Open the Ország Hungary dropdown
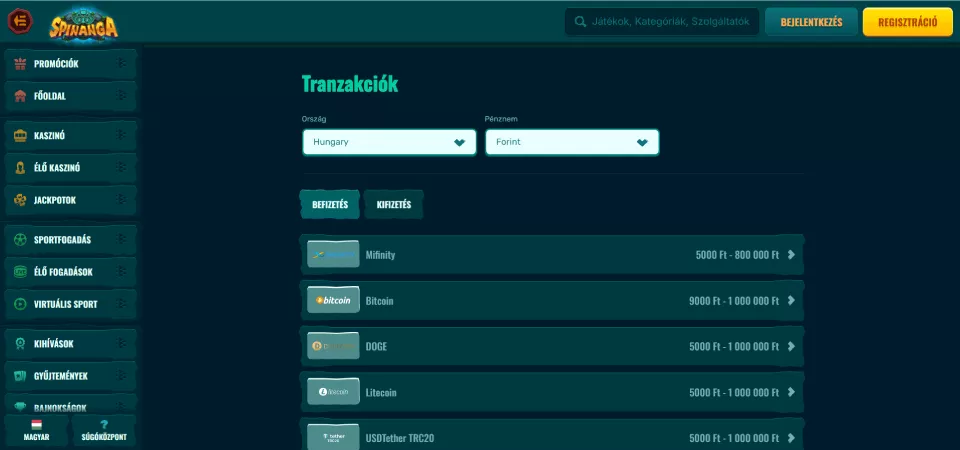The image size is (960, 450). point(389,142)
